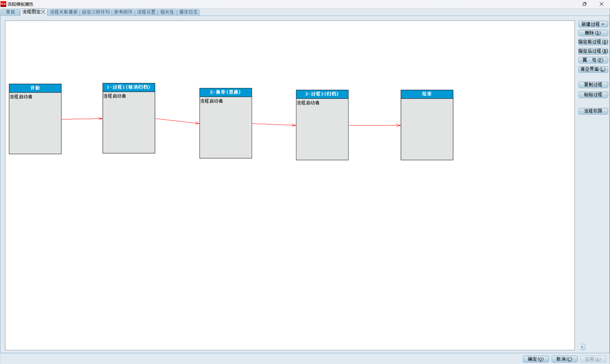Viewport: 610px width, 364px height.
Task: Click the red arrow from 2-换章 to 3-过程3
Action: [274, 124]
